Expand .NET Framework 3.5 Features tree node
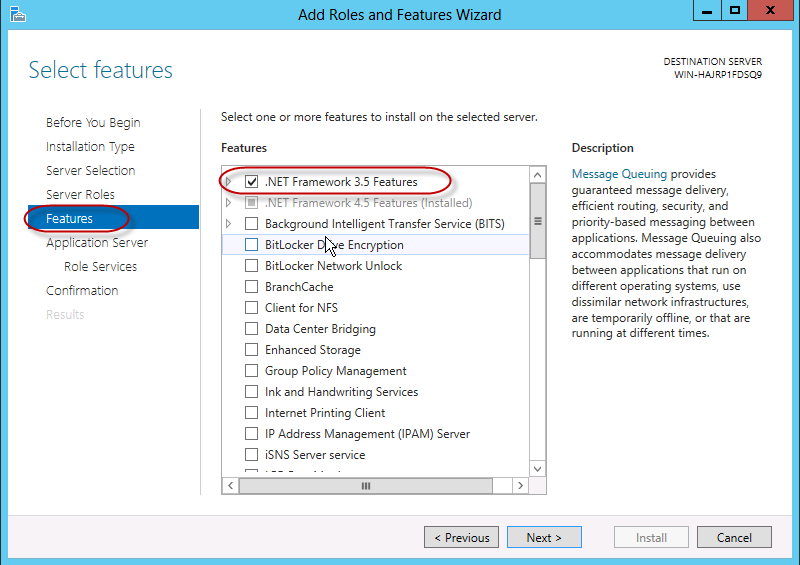 229,182
